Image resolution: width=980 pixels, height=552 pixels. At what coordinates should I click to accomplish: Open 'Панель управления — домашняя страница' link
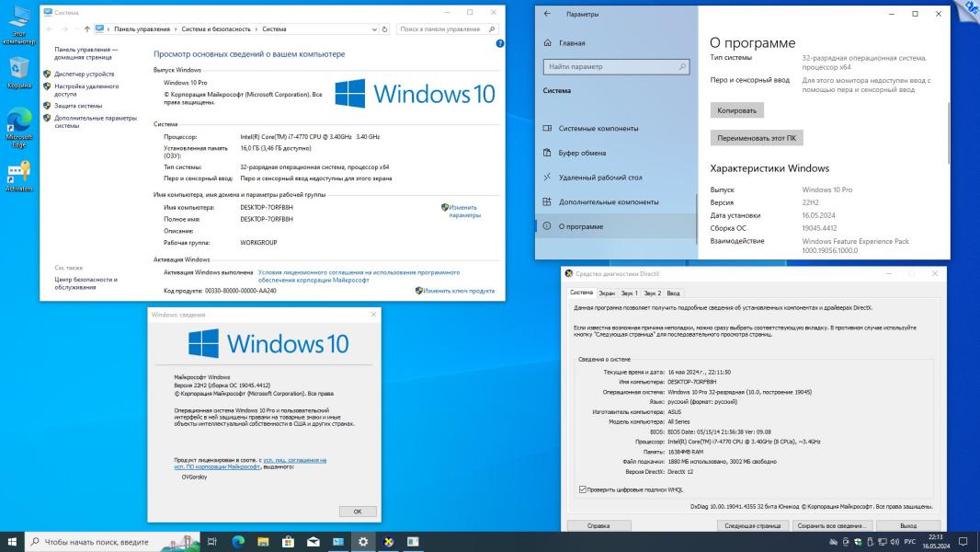85,53
